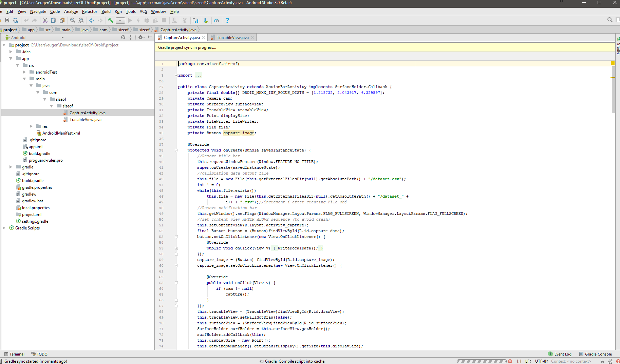Open the Refactor menu
This screenshot has width=620, height=364.
(89, 12)
